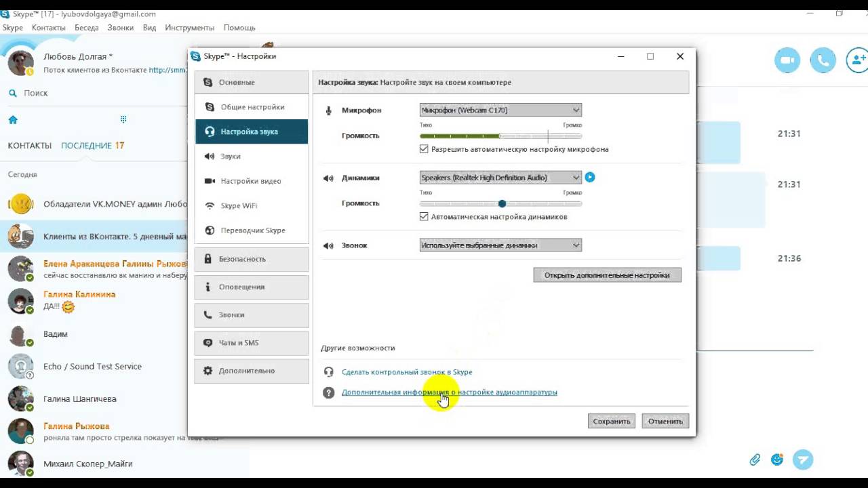This screenshot has width=868, height=488.
Task: Click the microphone icon in settings
Action: tap(329, 110)
